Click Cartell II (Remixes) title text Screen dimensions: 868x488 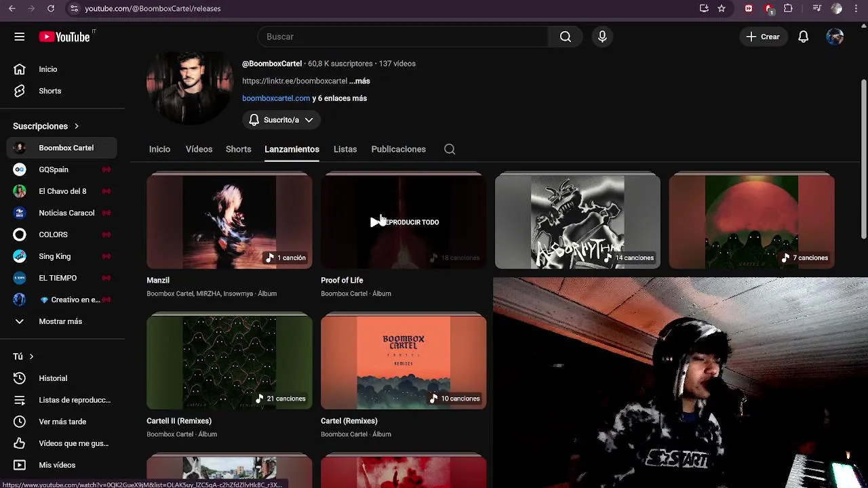point(179,421)
